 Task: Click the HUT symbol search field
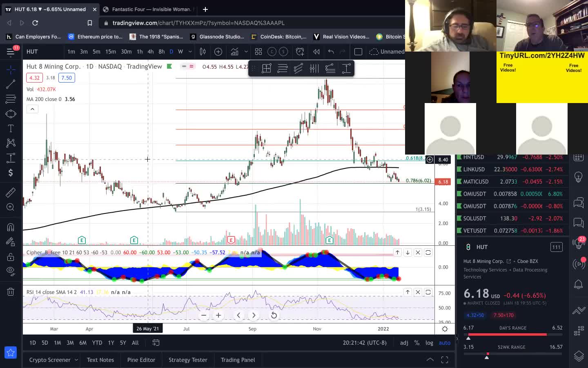tap(42, 52)
